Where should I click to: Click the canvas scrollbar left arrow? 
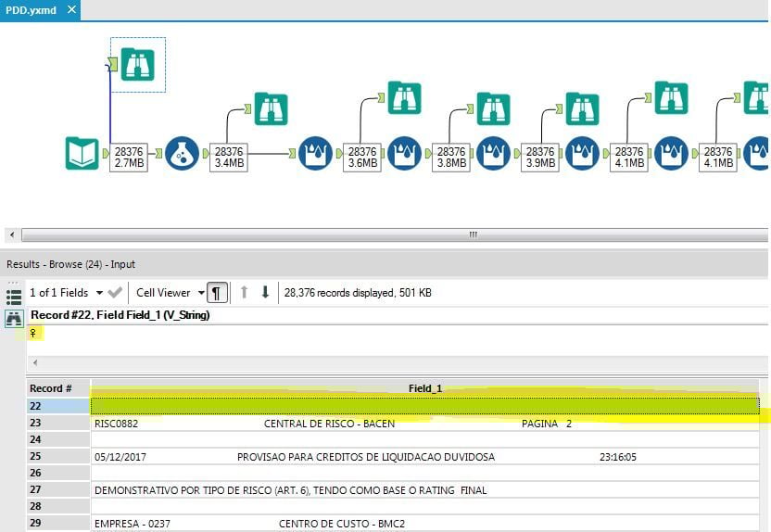tap(12, 235)
